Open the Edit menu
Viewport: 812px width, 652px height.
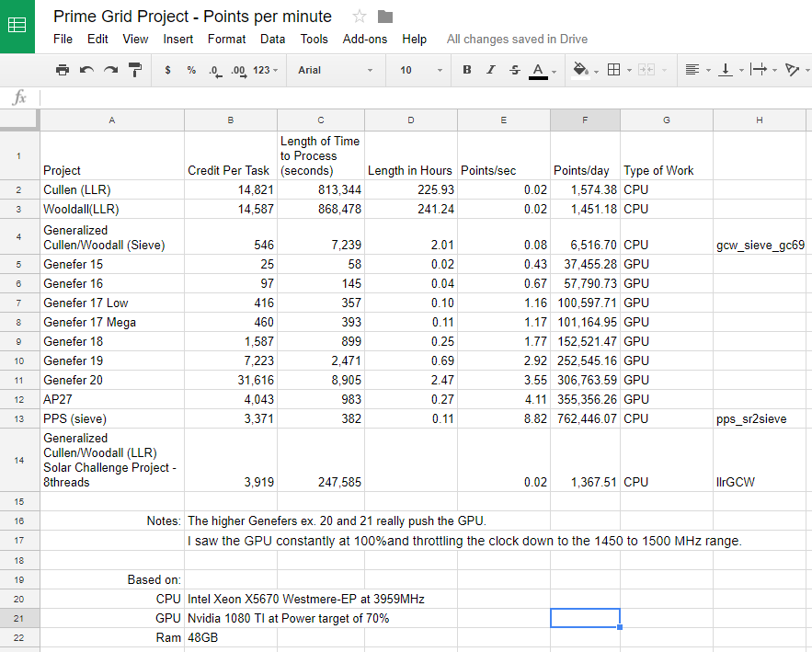pyautogui.click(x=97, y=40)
